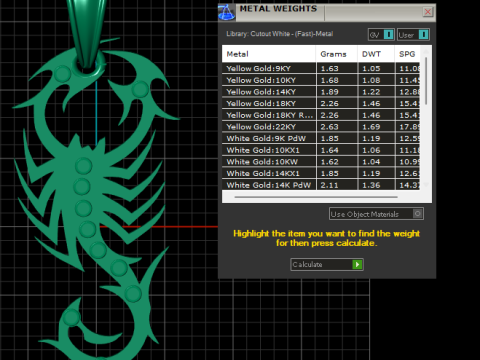
Task: Click the Metal Weights tool icon
Action: click(x=227, y=13)
